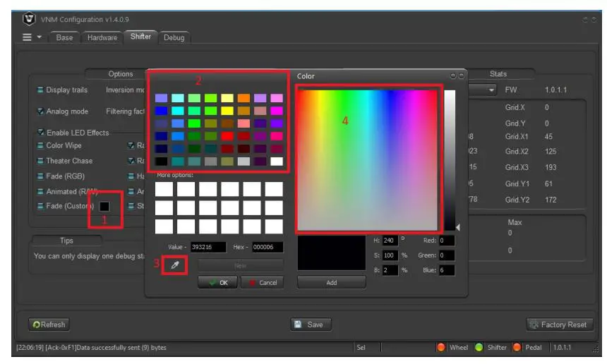Click inside the hue saturation color field
Image resolution: width=607 pixels, height=364 pixels.
pos(367,160)
